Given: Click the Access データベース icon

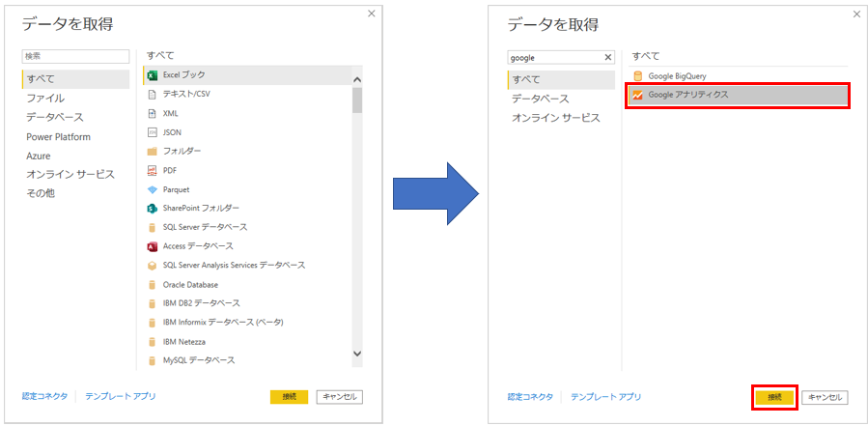Looking at the screenshot, I should point(153,246).
